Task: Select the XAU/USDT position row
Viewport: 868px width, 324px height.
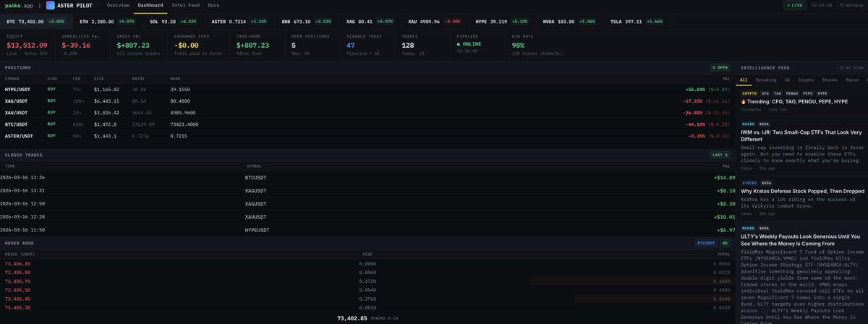Action: [367, 113]
